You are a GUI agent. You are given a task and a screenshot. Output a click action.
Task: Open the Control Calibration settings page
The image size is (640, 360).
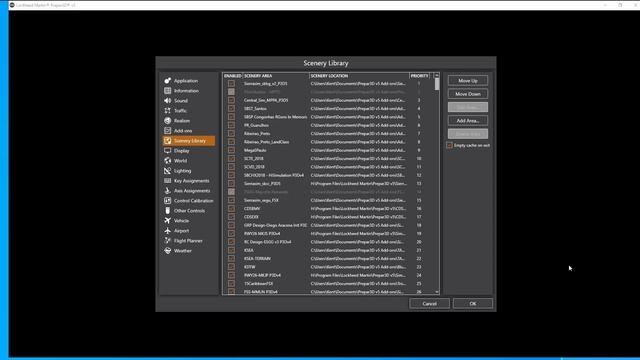(x=189, y=201)
